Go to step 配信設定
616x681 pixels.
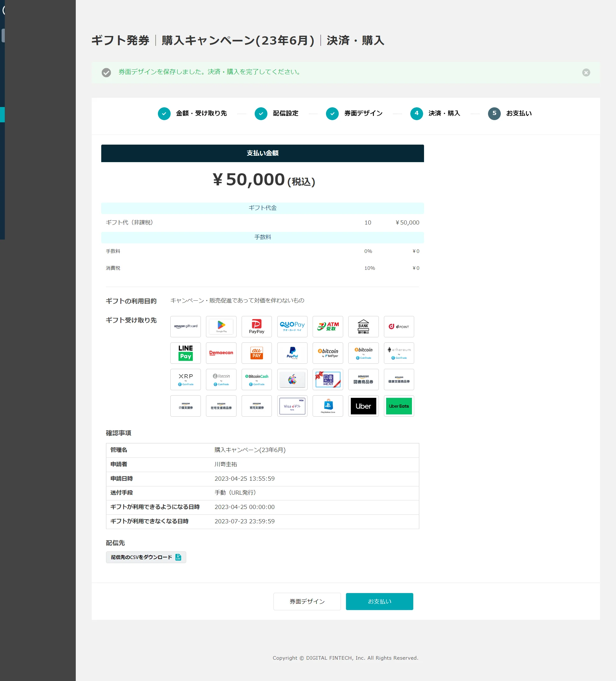coord(276,113)
